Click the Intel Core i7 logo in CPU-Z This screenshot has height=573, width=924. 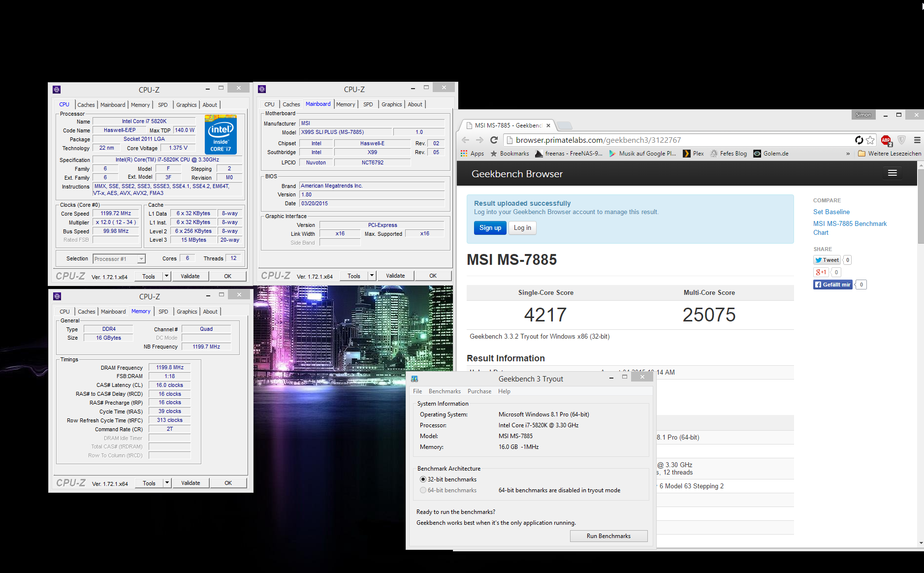pos(221,134)
